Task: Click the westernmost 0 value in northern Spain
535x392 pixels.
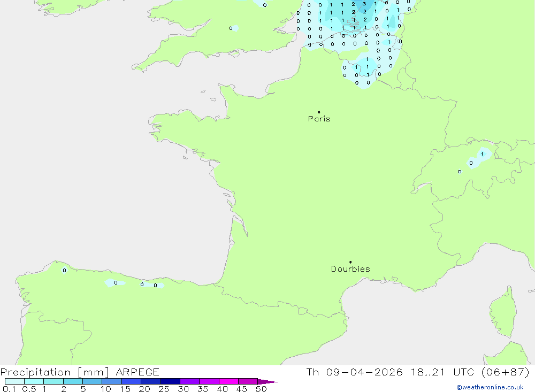Action: point(65,270)
